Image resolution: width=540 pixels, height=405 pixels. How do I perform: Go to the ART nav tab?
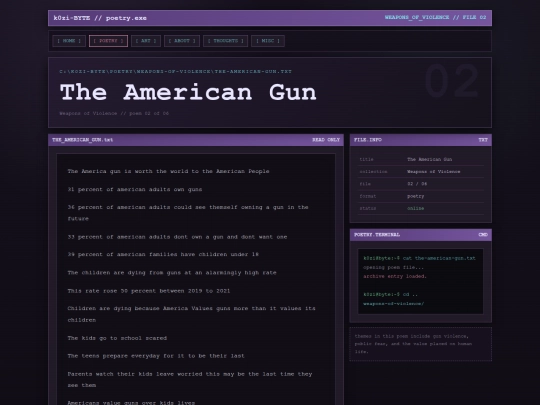(146, 41)
